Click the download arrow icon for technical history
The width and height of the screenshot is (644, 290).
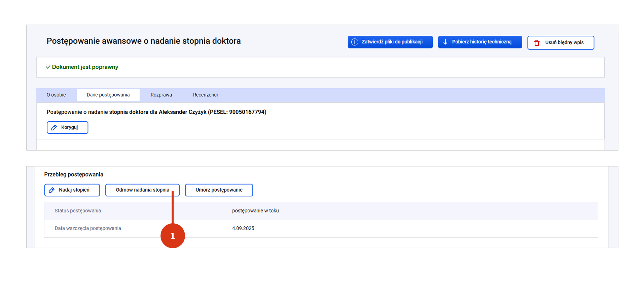coord(445,42)
